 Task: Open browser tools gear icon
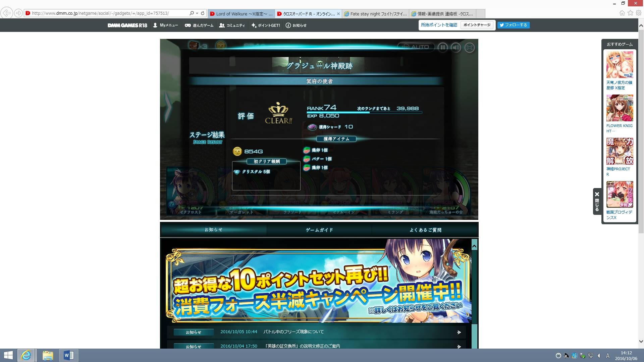pyautogui.click(x=639, y=13)
